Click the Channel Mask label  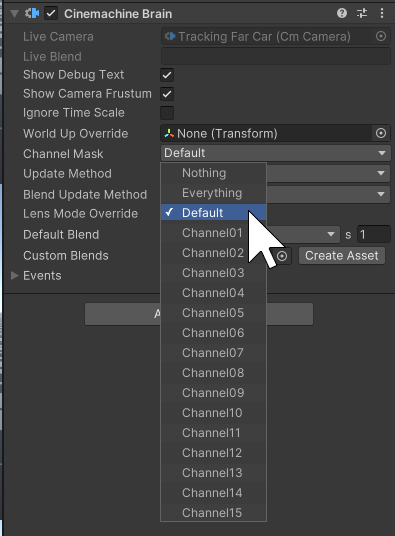click(63, 154)
